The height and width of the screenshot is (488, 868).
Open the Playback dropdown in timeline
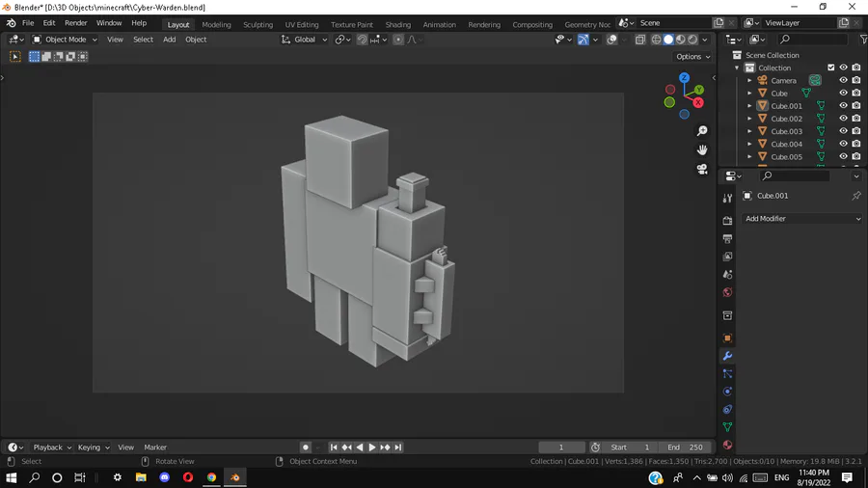click(52, 447)
